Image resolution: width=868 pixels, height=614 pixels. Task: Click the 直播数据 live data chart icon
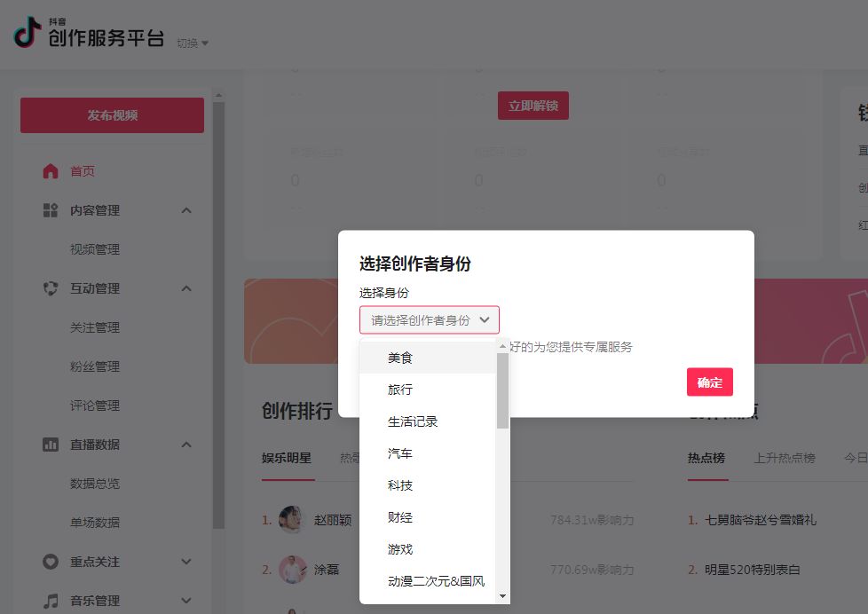51,444
